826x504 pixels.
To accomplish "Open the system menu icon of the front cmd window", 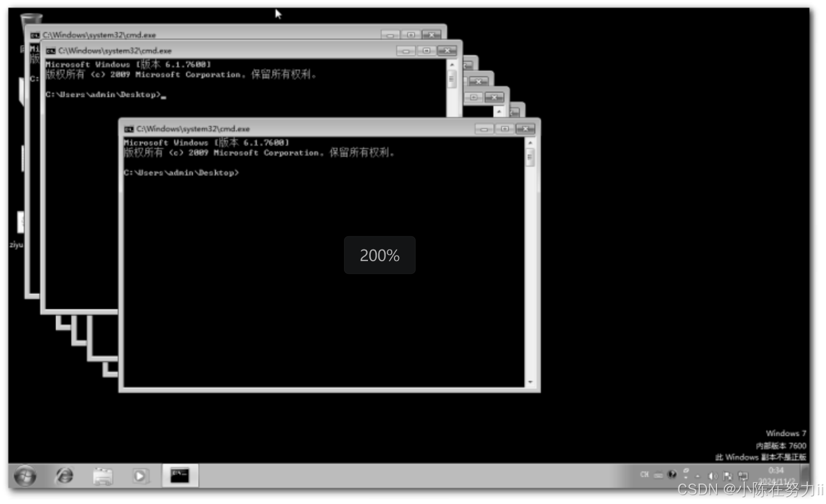I will click(129, 129).
